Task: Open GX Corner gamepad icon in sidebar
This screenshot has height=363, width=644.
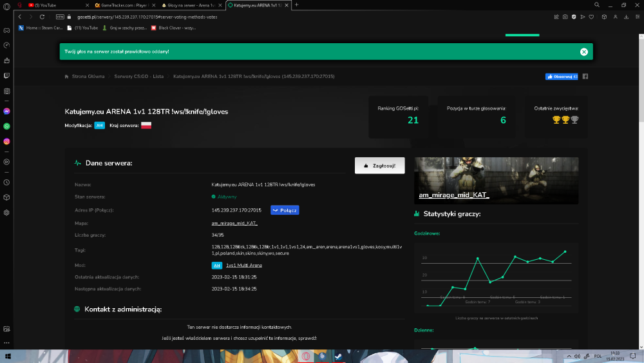Action: [6, 30]
